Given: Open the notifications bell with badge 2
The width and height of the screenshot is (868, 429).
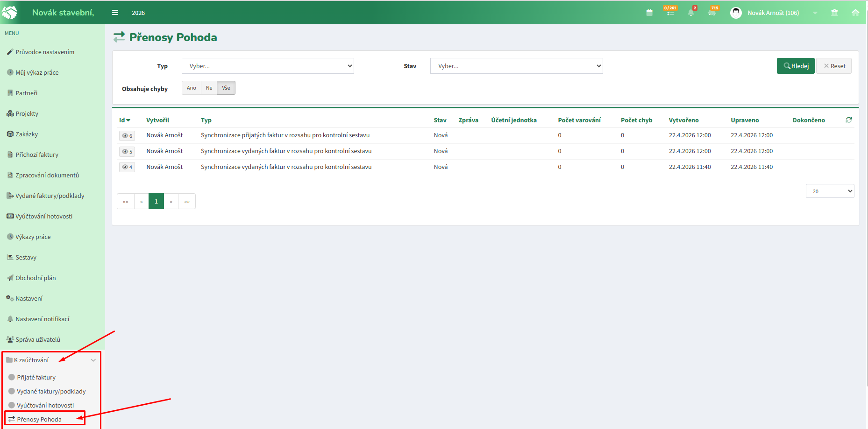Looking at the screenshot, I should [x=691, y=13].
